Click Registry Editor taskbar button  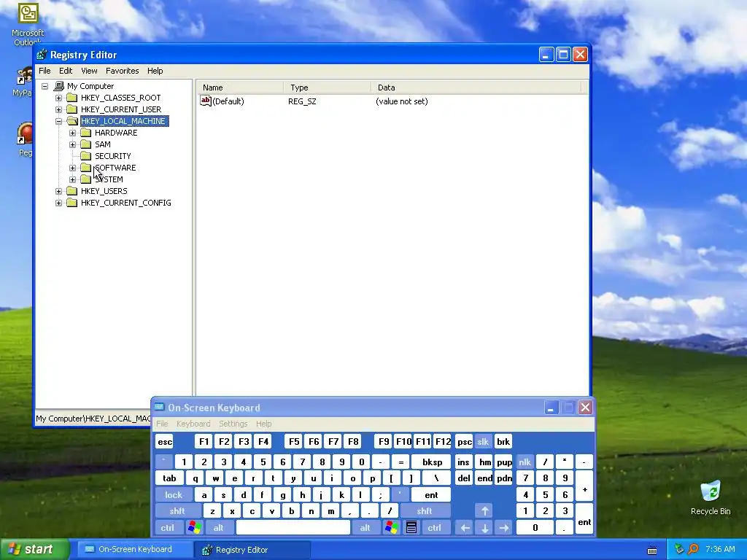[x=252, y=550]
